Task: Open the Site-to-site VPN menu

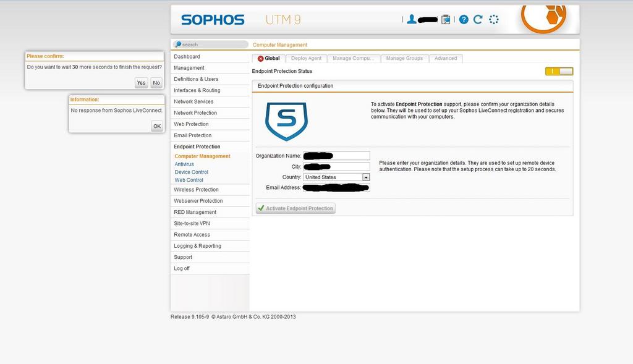Action: coord(210,224)
